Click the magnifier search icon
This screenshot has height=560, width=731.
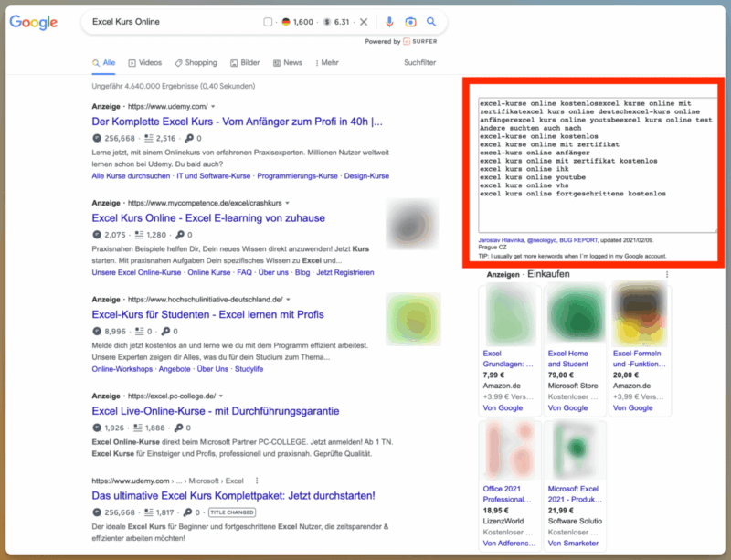tap(431, 21)
